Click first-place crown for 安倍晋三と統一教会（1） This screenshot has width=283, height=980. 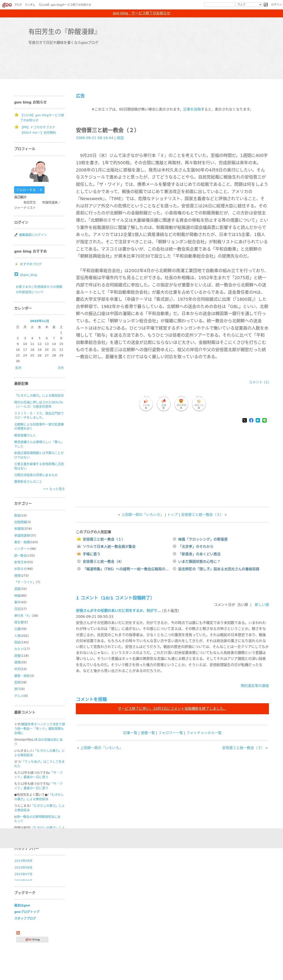(x=79, y=539)
